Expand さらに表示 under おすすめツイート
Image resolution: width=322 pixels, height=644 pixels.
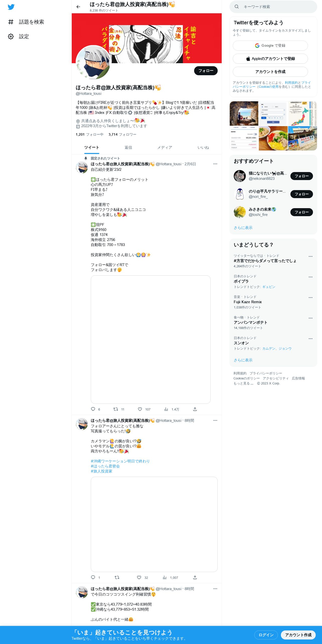pyautogui.click(x=243, y=228)
